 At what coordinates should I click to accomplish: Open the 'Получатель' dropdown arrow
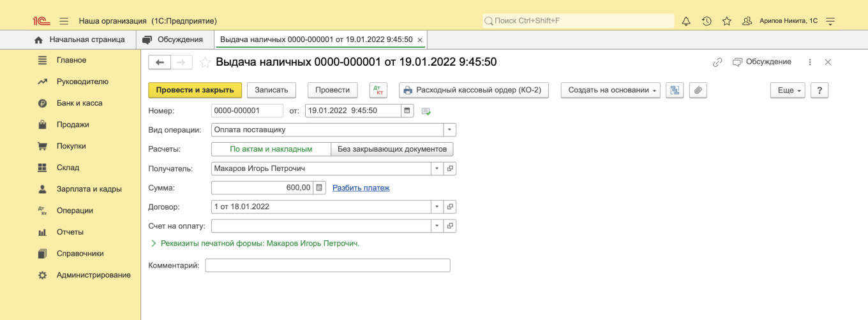[x=437, y=169]
